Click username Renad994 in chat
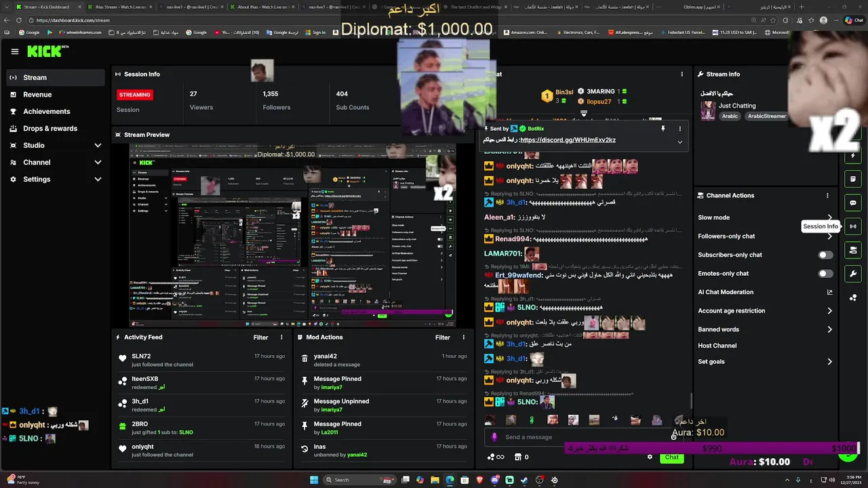The height and width of the screenshot is (488, 868). point(513,239)
